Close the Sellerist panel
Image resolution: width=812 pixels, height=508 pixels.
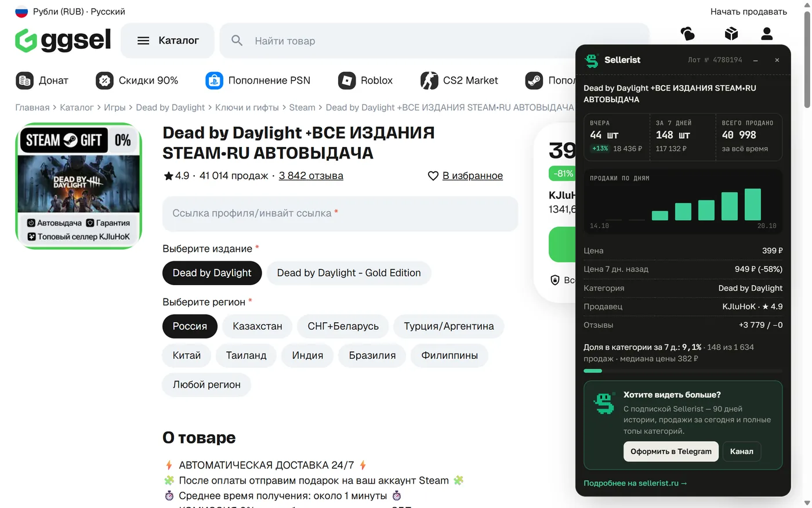click(x=777, y=60)
